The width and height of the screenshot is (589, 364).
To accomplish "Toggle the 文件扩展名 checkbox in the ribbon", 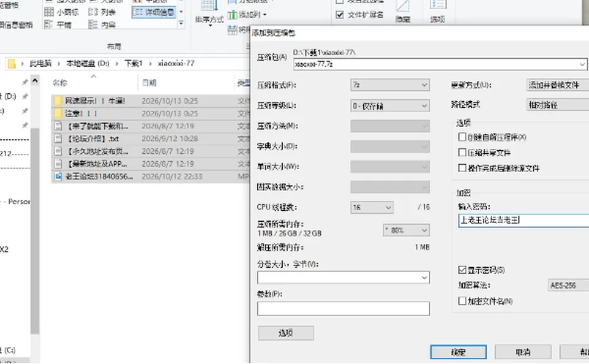I will (x=339, y=15).
